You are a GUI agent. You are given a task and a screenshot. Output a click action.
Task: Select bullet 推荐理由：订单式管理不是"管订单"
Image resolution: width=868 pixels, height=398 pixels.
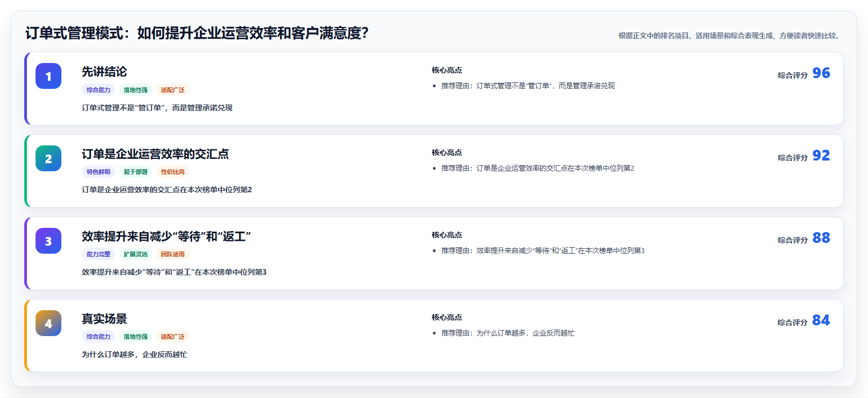528,86
